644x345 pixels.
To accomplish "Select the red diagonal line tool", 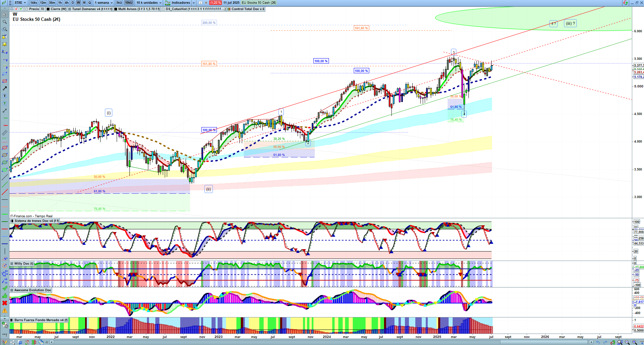I will 5,192.
